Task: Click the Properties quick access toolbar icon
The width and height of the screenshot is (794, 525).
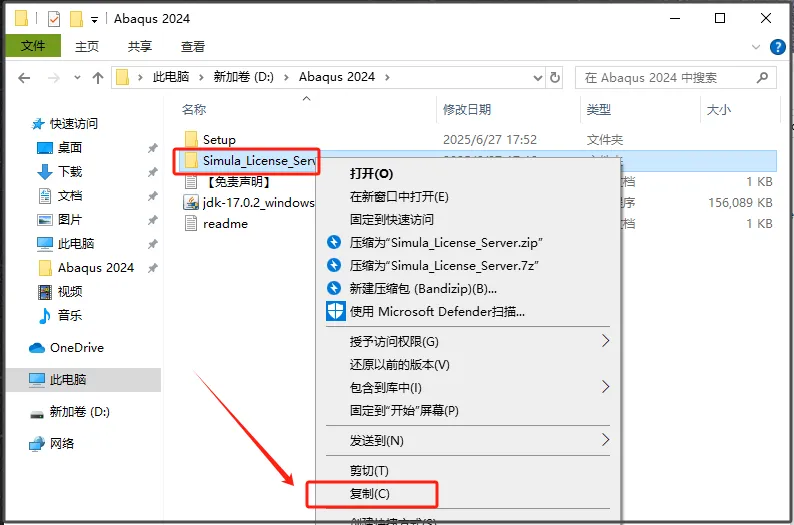Action: click(x=54, y=19)
